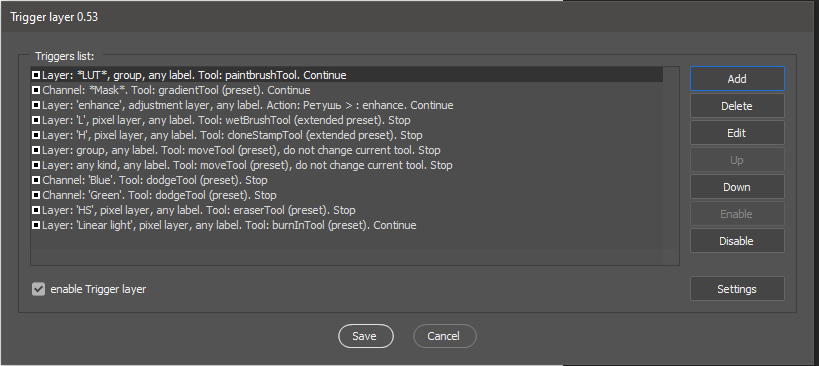Click the square marker of Channel 'Blue' trigger
Image resolution: width=819 pixels, height=366 pixels.
tap(36, 181)
